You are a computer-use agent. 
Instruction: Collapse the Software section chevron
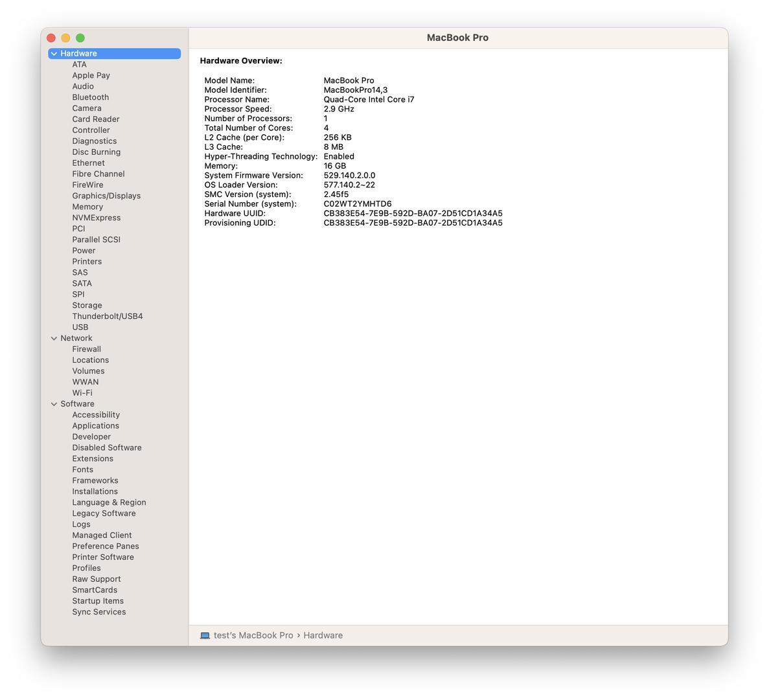coord(54,404)
